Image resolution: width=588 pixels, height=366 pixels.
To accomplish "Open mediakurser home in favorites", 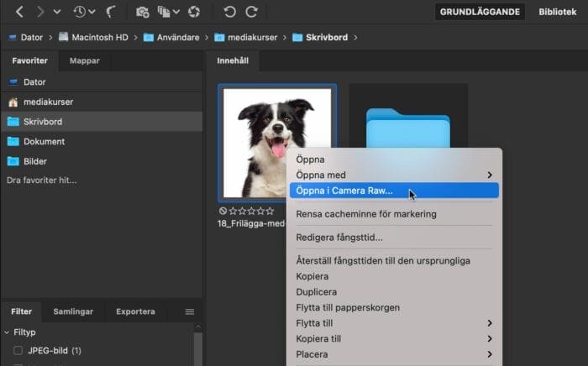I will point(102,102).
